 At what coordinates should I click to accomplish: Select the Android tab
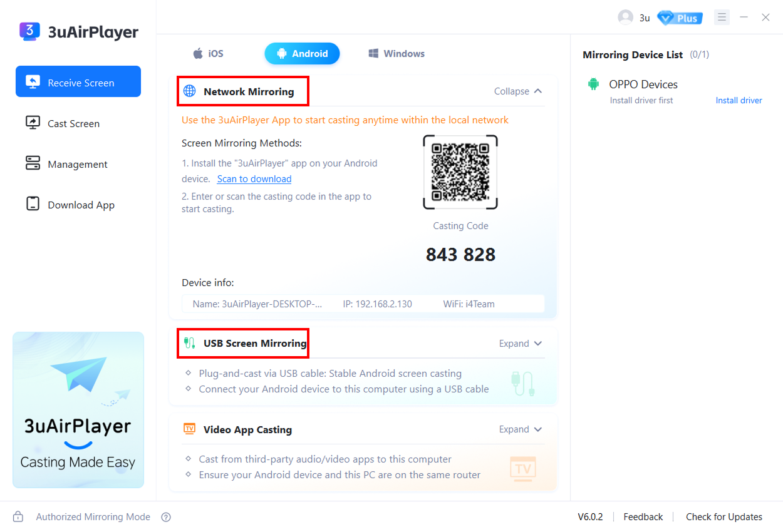(x=302, y=54)
